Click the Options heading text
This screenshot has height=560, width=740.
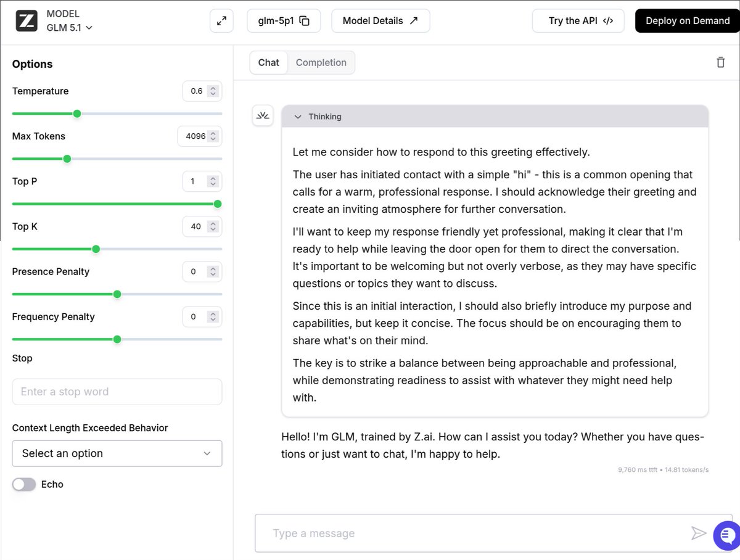click(x=32, y=64)
